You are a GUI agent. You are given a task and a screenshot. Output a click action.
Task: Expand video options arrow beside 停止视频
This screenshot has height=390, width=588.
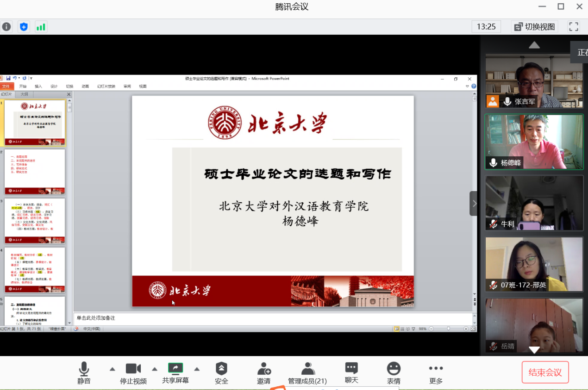coord(155,369)
